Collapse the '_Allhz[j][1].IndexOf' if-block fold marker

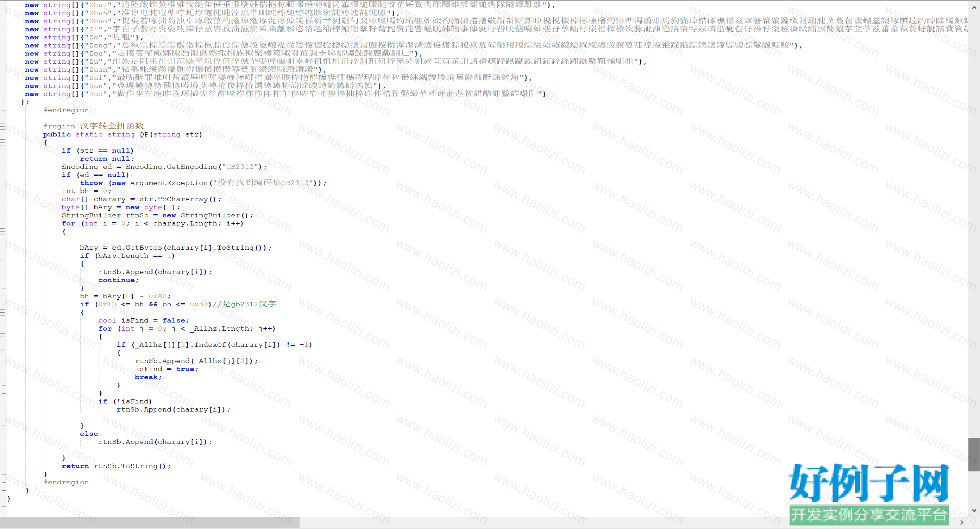point(3,353)
